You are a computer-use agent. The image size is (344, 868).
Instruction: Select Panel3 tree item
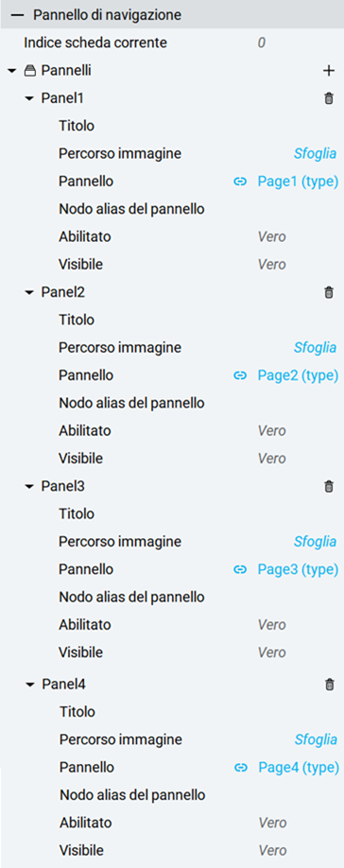pyautogui.click(x=63, y=486)
